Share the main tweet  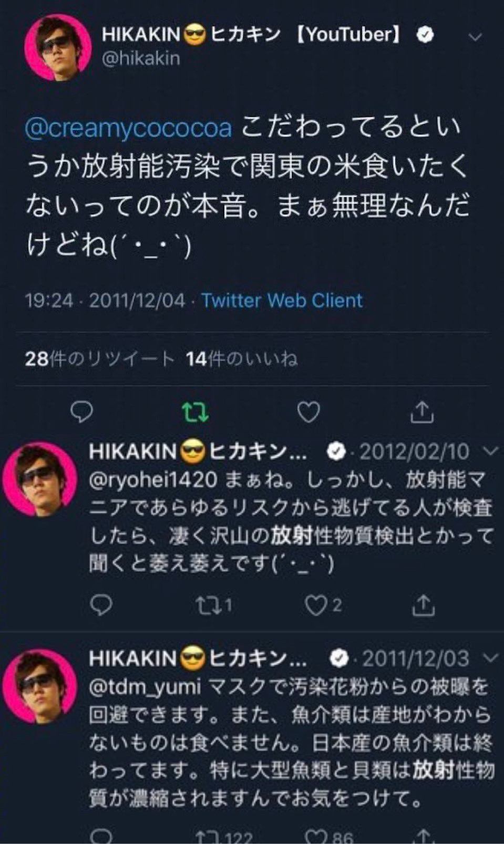click(x=422, y=413)
